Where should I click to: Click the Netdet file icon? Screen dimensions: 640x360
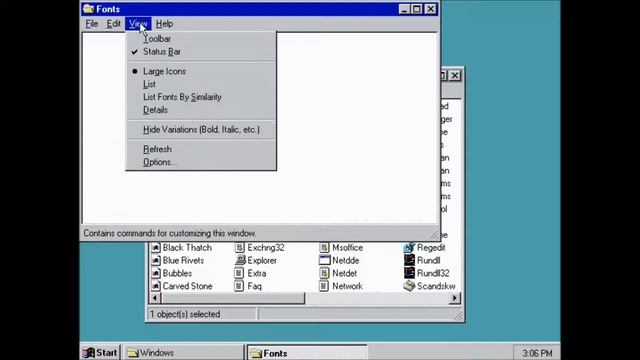coord(324,273)
